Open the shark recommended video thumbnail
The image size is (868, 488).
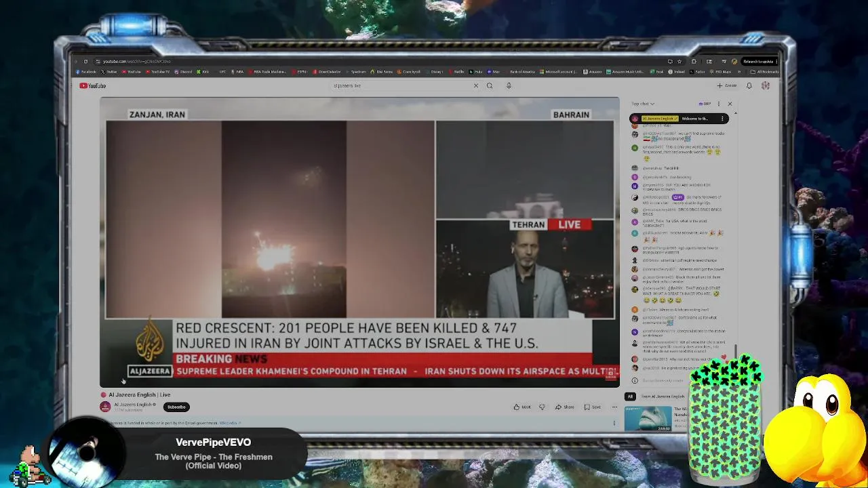(x=648, y=418)
